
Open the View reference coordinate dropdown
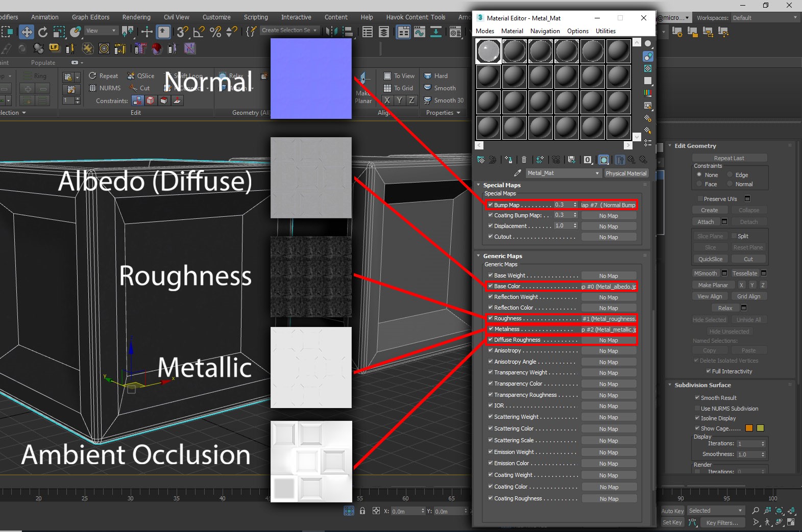click(101, 31)
